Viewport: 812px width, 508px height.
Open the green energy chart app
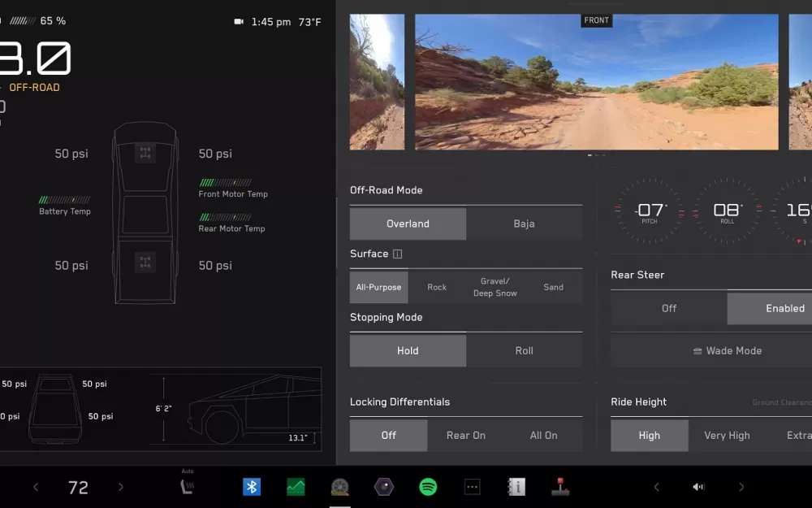pos(296,487)
